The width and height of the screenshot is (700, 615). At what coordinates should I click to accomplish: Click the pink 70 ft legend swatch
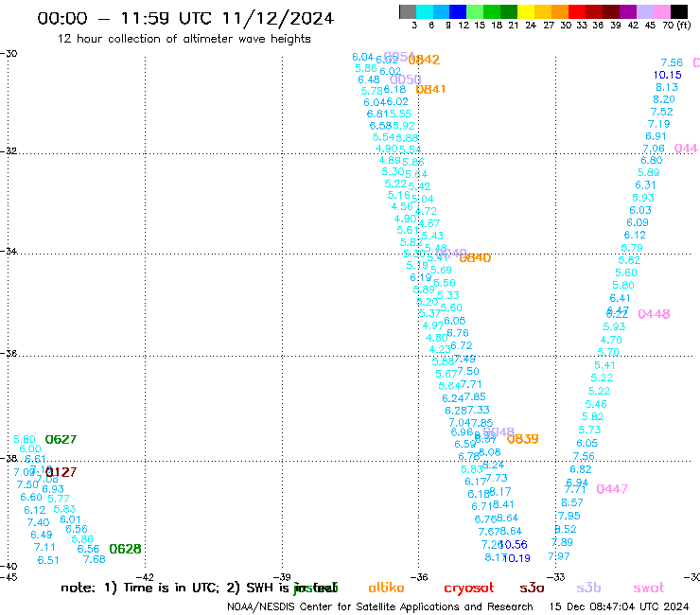[661, 11]
